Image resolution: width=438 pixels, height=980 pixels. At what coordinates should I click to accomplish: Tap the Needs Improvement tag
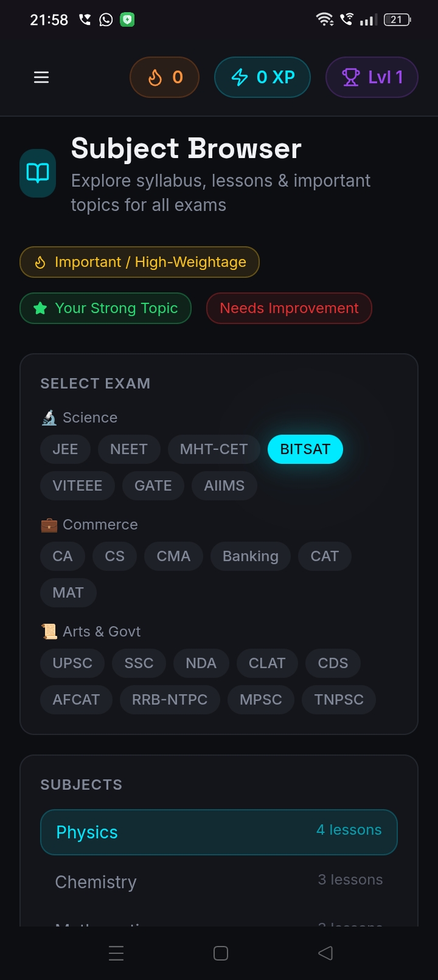tap(289, 308)
